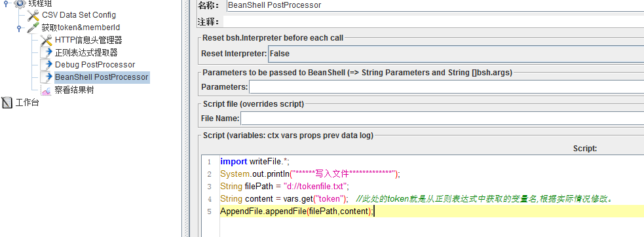Click the BeanShell PostProcessor tree icon
The image size is (644, 237).
[46, 77]
